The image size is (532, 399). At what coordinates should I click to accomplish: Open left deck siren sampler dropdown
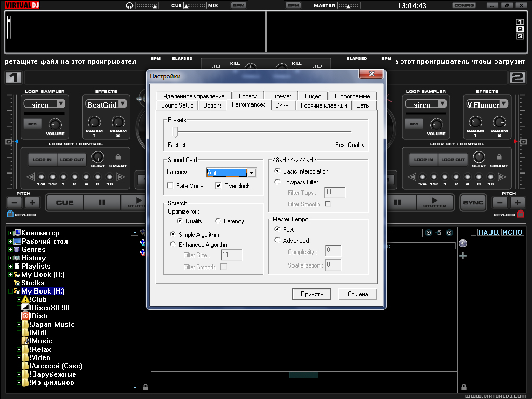click(x=61, y=103)
